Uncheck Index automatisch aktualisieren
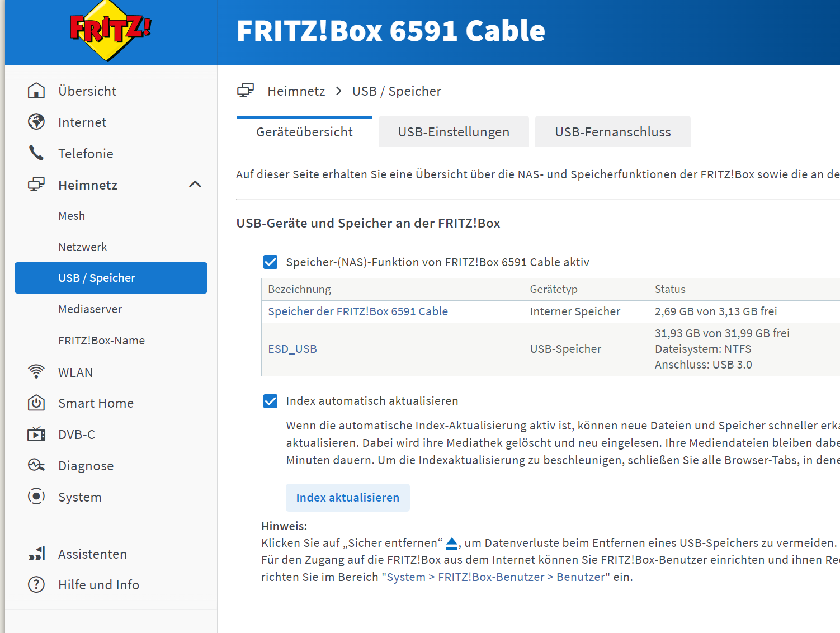The height and width of the screenshot is (633, 840). (271, 401)
